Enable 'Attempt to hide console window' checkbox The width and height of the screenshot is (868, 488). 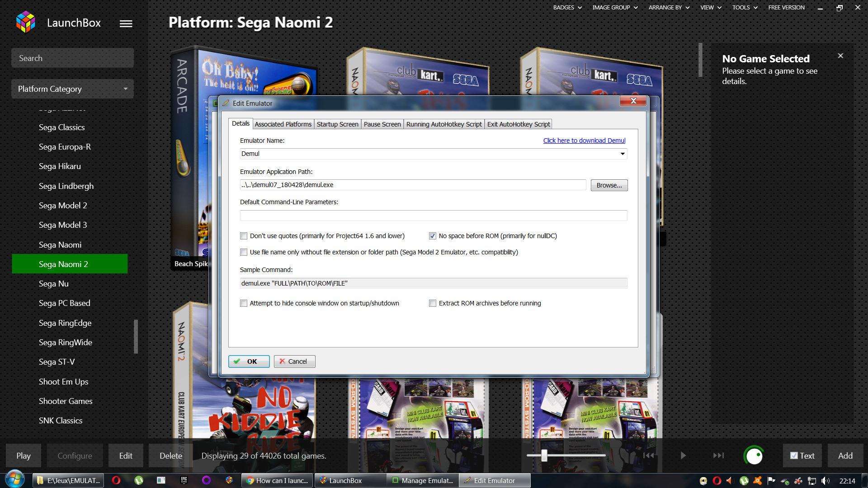[x=244, y=303]
